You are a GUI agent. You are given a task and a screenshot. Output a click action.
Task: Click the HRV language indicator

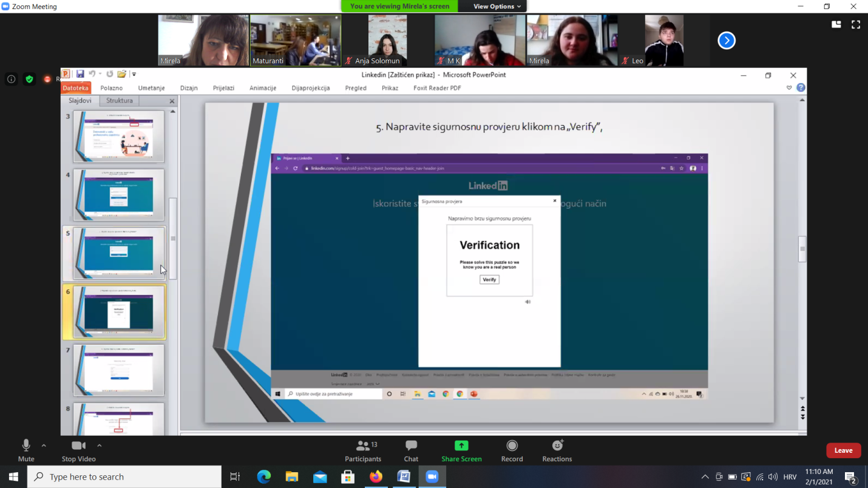790,477
